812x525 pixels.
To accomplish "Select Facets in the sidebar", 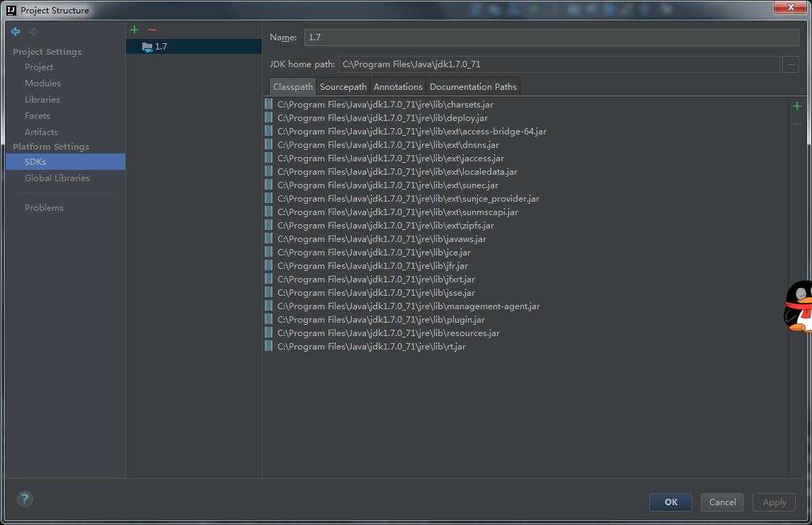I will pos(38,116).
